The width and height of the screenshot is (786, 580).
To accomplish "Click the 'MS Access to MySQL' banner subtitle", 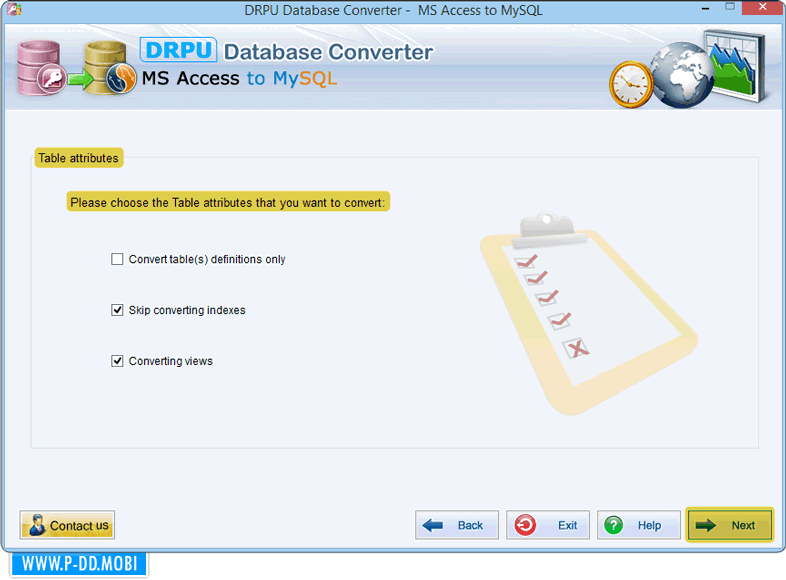I will pyautogui.click(x=239, y=78).
